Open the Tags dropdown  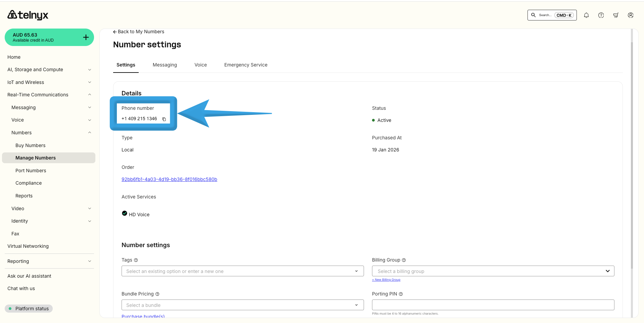coord(242,271)
